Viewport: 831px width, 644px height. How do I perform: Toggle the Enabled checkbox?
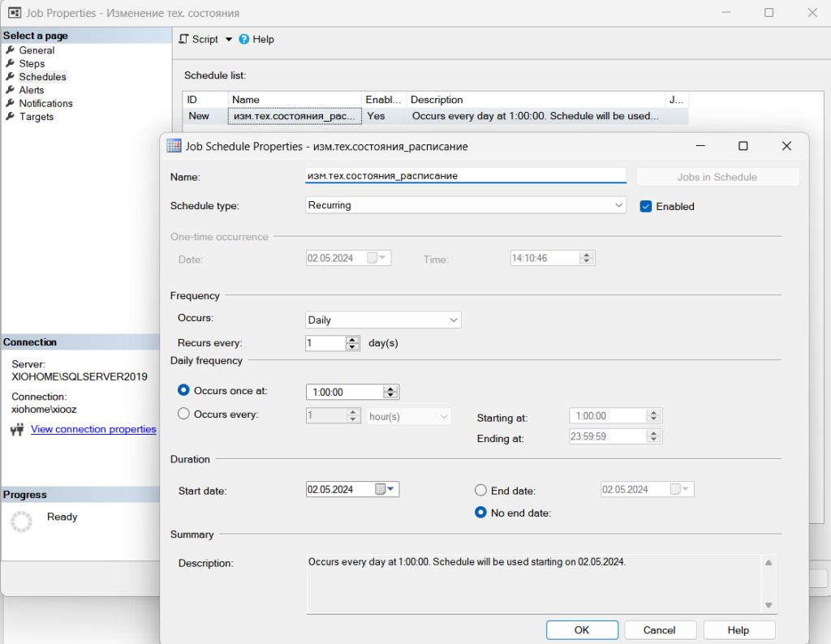[645, 207]
